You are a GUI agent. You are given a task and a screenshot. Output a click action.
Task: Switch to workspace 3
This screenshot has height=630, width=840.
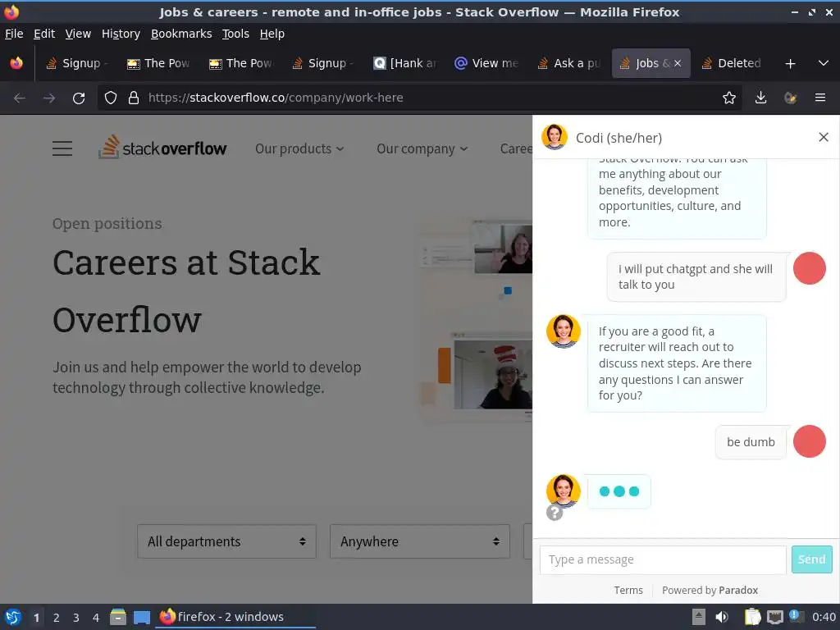click(76, 618)
